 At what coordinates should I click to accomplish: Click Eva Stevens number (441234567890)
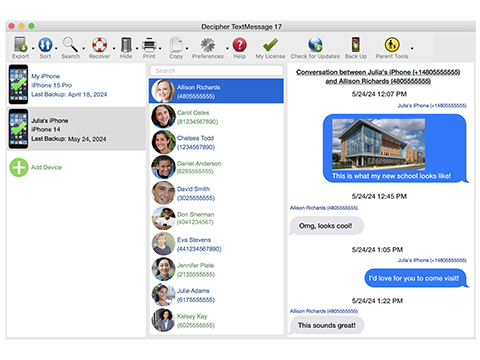[199, 249]
